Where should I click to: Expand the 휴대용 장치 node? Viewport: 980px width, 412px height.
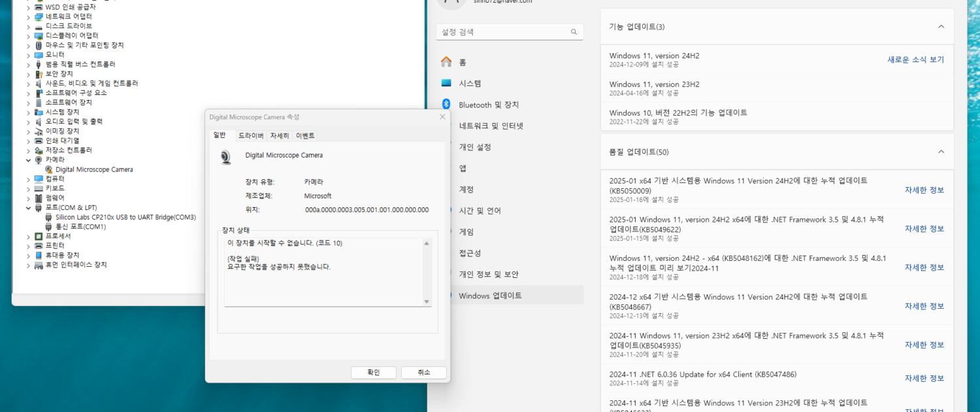(28, 255)
